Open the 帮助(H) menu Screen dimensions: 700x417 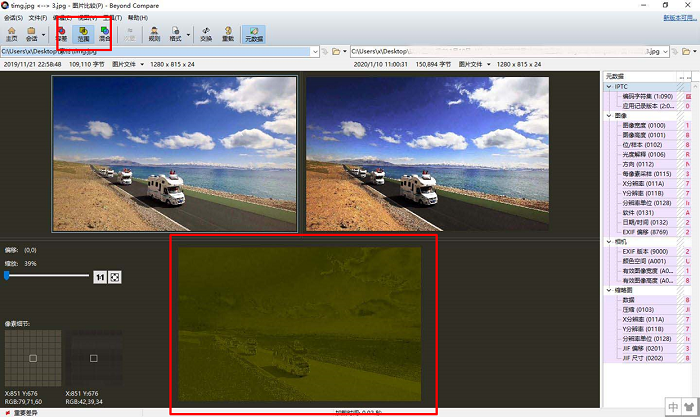point(138,17)
